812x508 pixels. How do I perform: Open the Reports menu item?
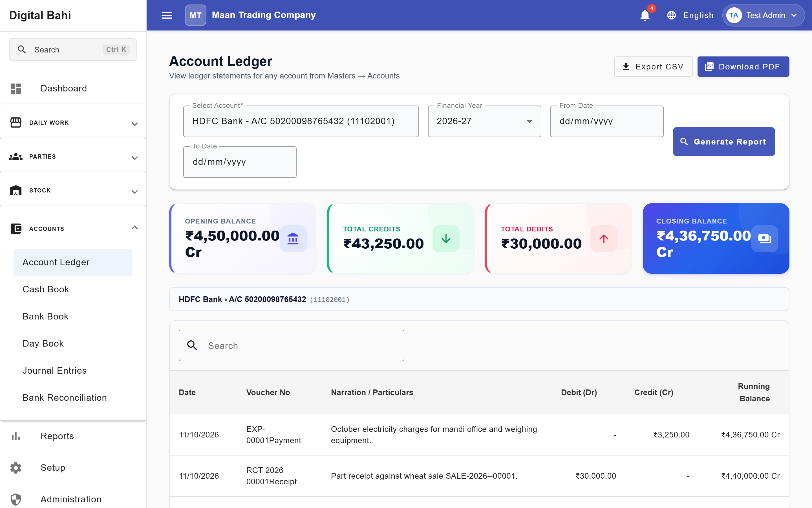(x=73, y=436)
